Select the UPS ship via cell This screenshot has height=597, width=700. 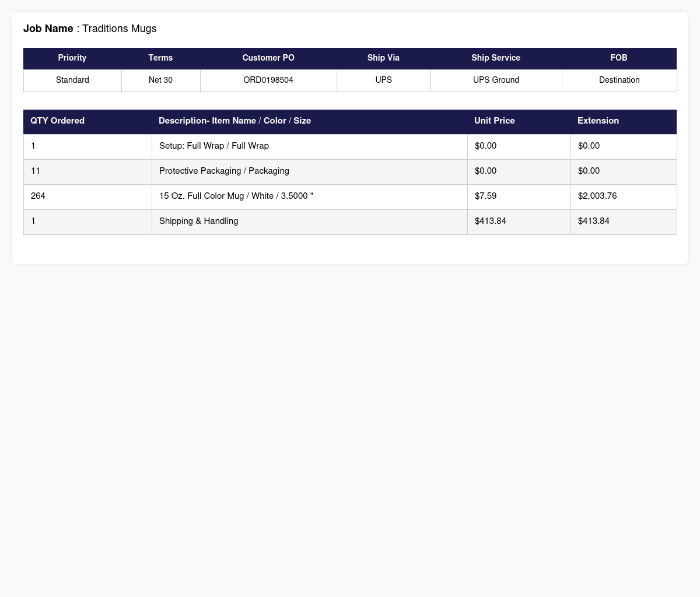click(383, 80)
